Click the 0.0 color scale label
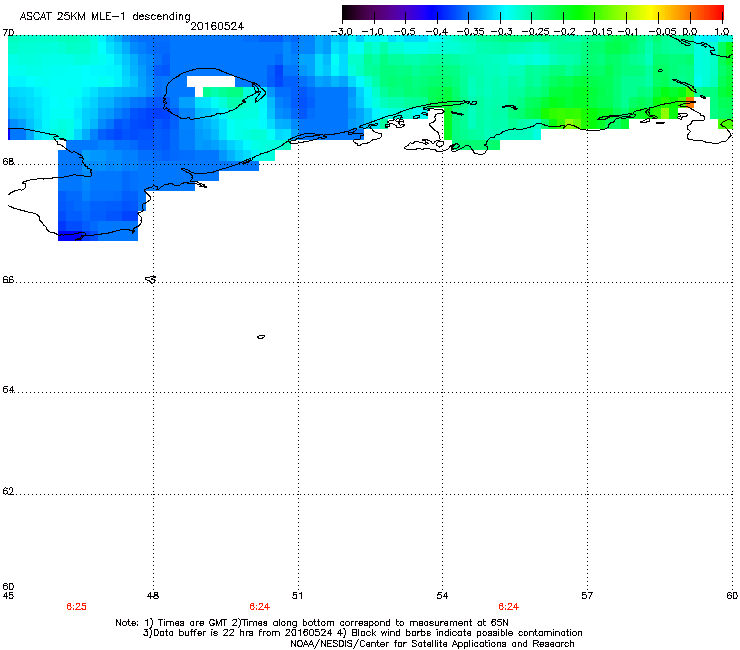 coord(690,32)
